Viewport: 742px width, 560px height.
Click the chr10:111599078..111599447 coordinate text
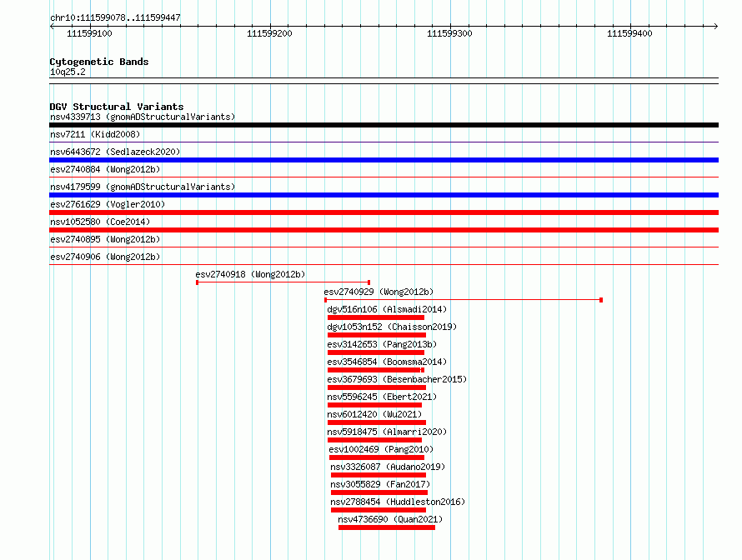pyautogui.click(x=115, y=17)
